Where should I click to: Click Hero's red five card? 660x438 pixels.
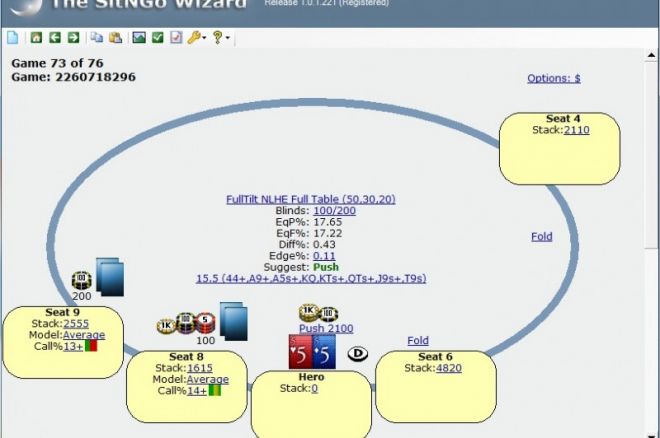click(300, 352)
